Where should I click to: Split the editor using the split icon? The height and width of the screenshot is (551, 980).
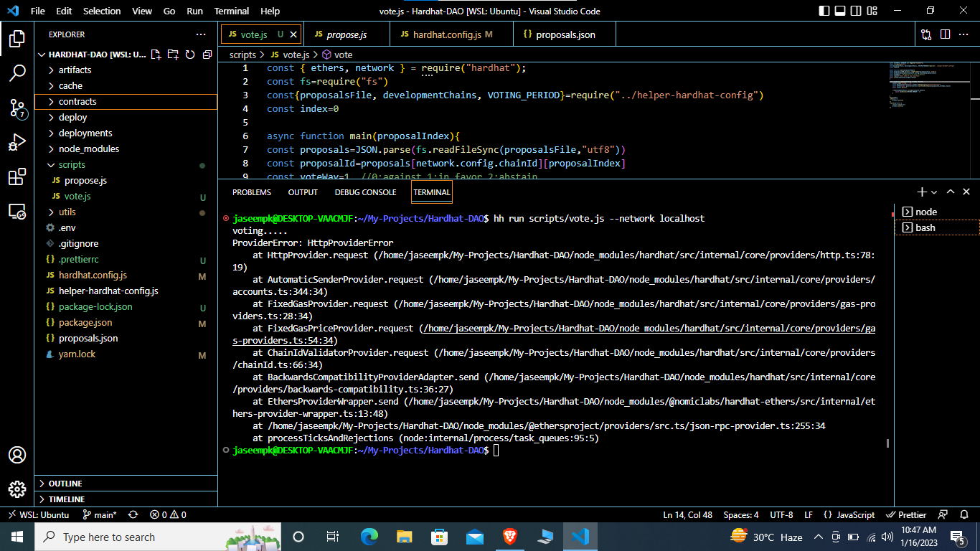[x=946, y=34]
